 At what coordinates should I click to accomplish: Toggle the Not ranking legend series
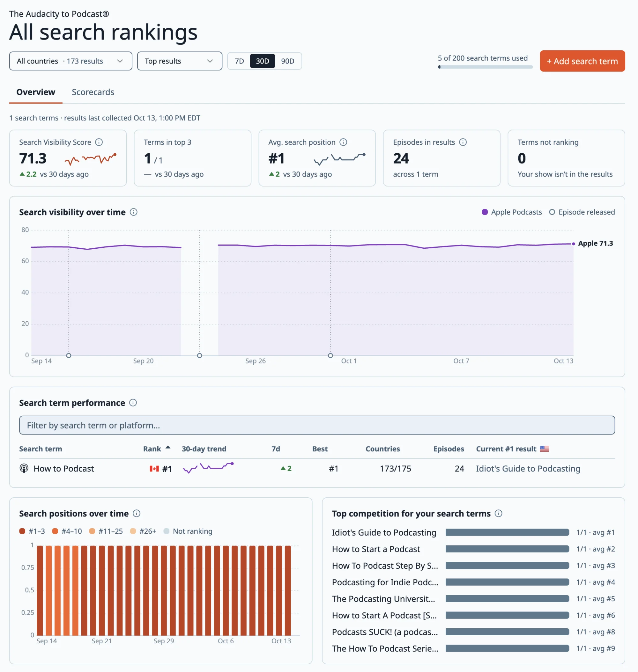[188, 531]
